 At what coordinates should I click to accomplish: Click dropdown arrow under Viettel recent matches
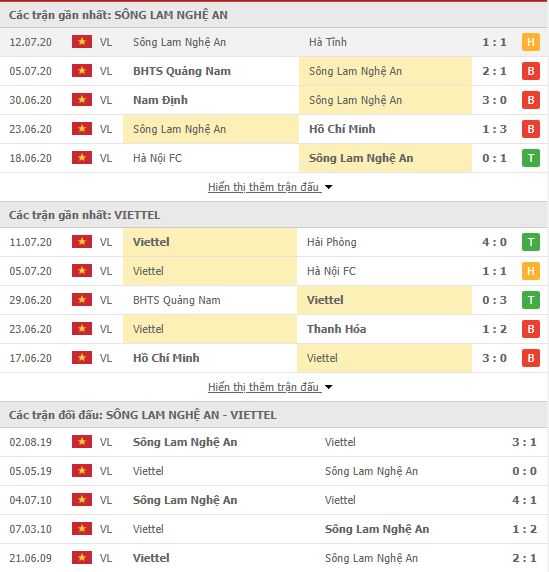pos(328,387)
